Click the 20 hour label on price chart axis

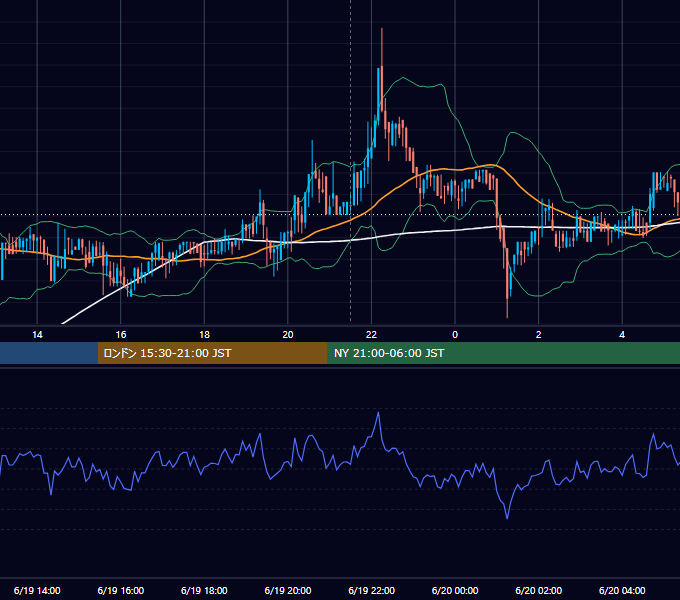pyautogui.click(x=288, y=335)
